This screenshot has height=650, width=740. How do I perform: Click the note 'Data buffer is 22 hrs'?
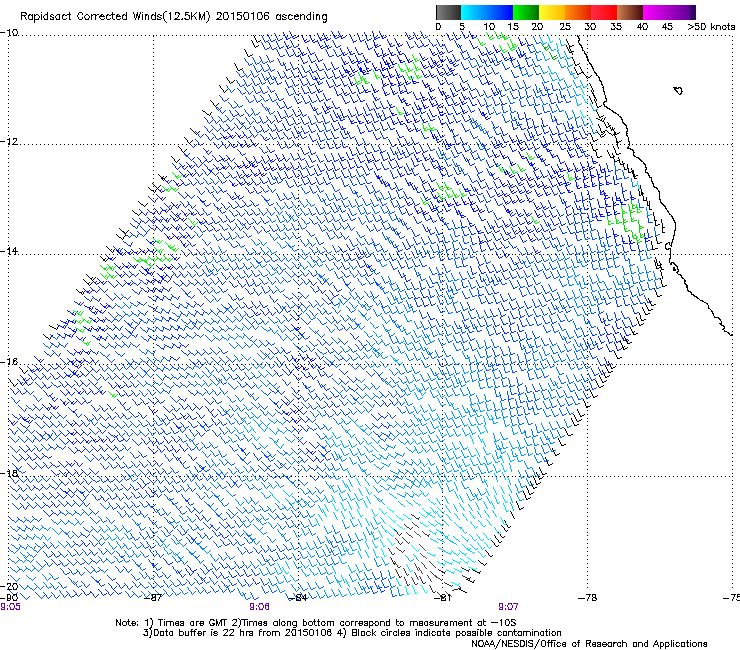tap(204, 633)
